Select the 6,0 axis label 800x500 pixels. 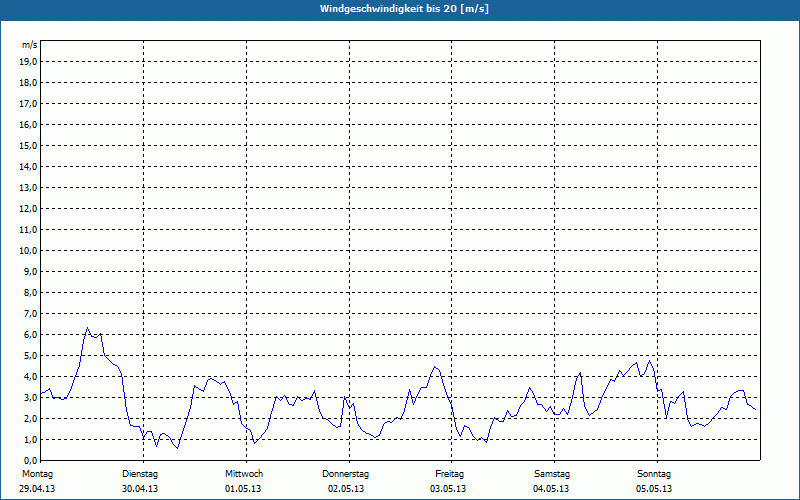(30, 335)
